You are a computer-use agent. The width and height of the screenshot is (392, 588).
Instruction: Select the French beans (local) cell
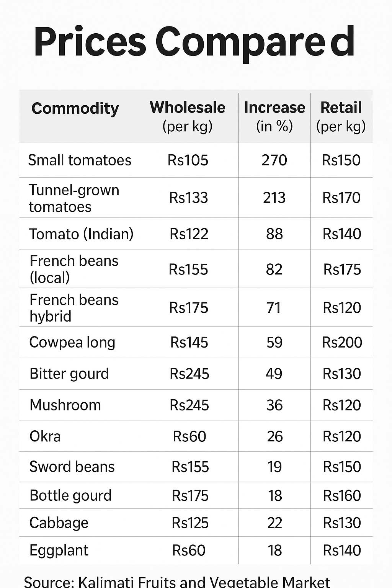74,269
